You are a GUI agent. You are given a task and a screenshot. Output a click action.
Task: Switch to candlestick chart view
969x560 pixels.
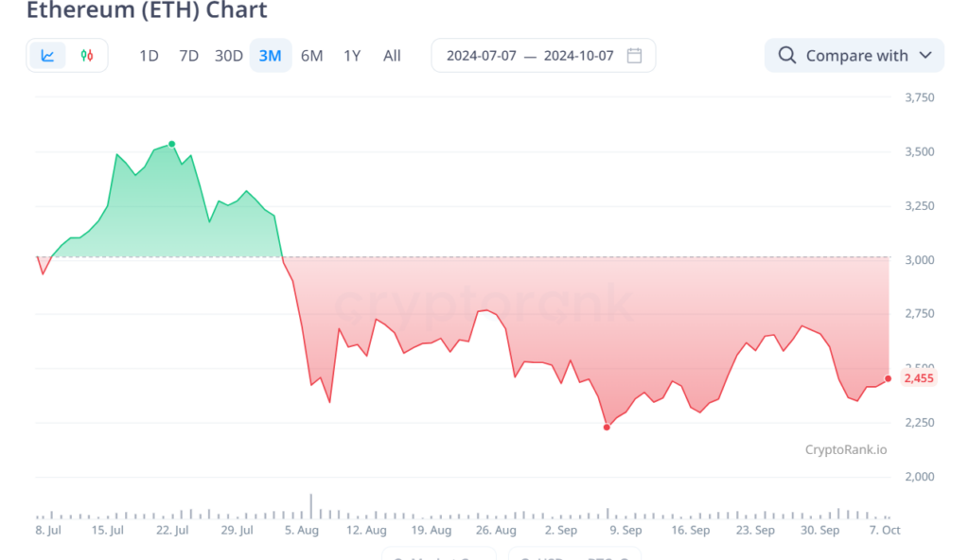point(87,56)
